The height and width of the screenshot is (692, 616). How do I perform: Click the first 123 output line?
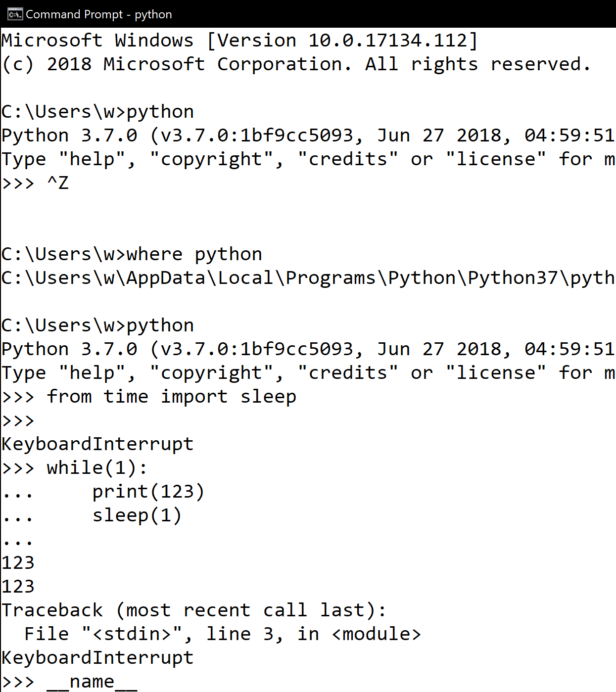18,562
